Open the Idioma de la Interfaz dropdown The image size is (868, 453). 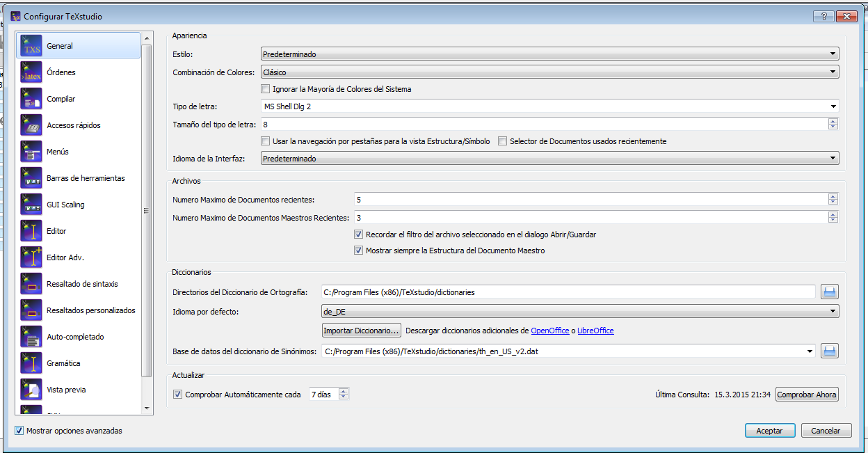549,159
